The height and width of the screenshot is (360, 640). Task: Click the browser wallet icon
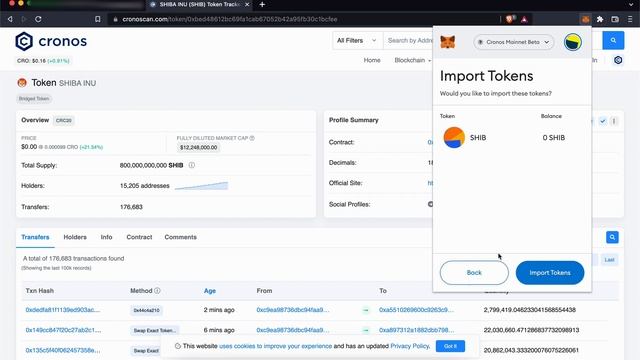pyautogui.click(x=615, y=19)
